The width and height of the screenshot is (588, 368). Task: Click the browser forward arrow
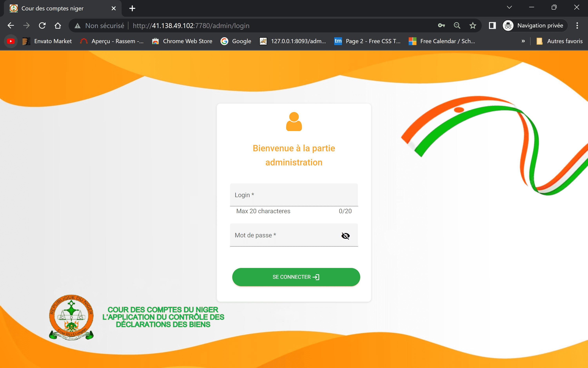click(x=26, y=26)
